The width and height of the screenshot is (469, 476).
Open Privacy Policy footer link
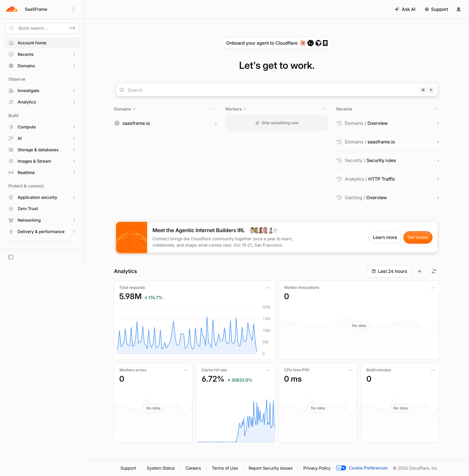coord(317,468)
